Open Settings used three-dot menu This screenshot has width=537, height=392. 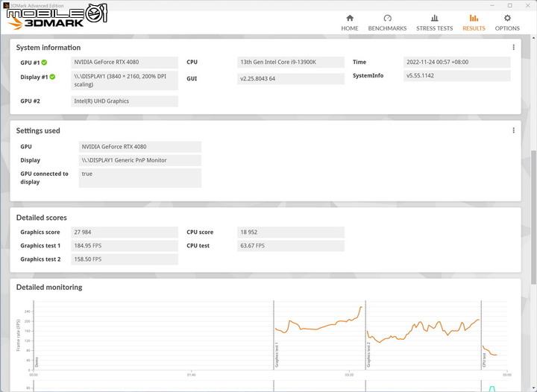(x=513, y=130)
